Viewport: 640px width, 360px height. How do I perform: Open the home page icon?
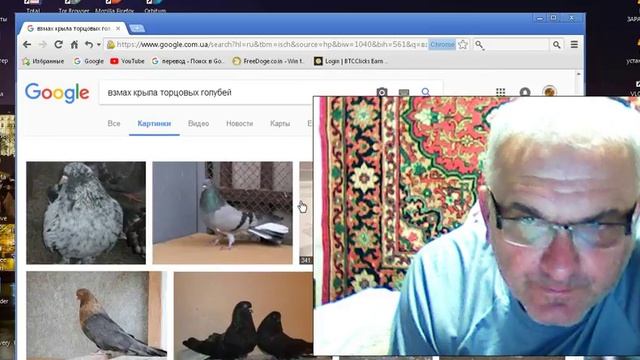74,44
